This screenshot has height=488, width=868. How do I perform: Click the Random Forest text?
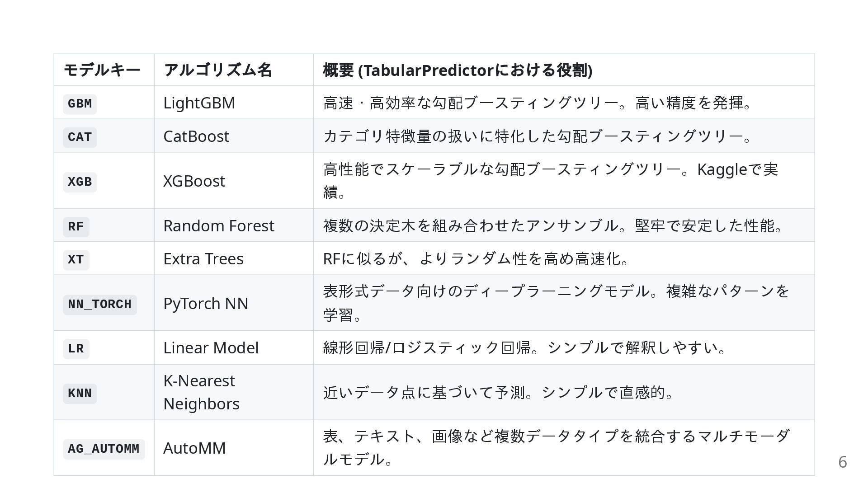pyautogui.click(x=219, y=225)
